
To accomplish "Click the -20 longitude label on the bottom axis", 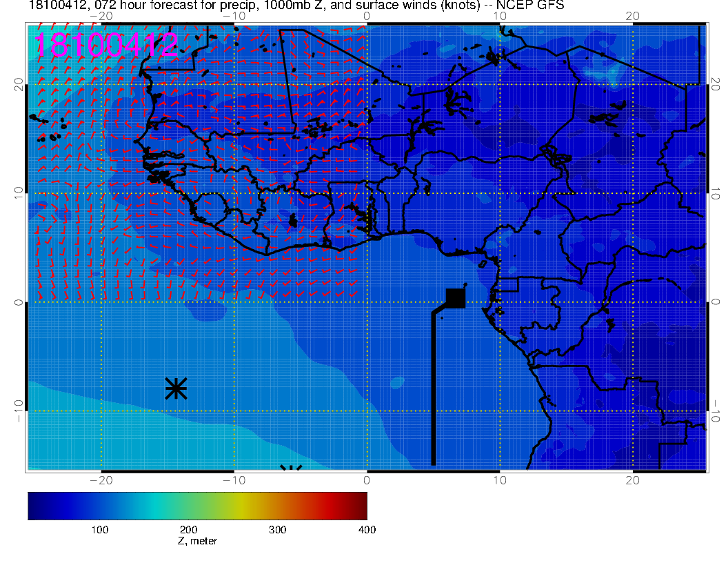I will tap(101, 480).
